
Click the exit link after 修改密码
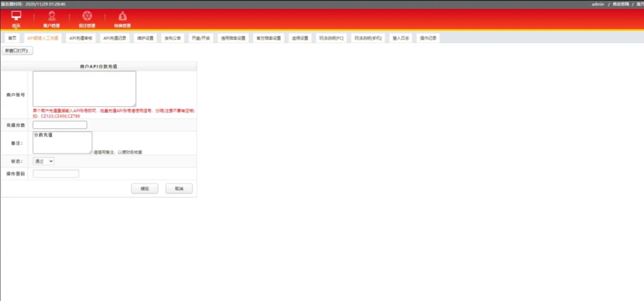[x=640, y=4]
